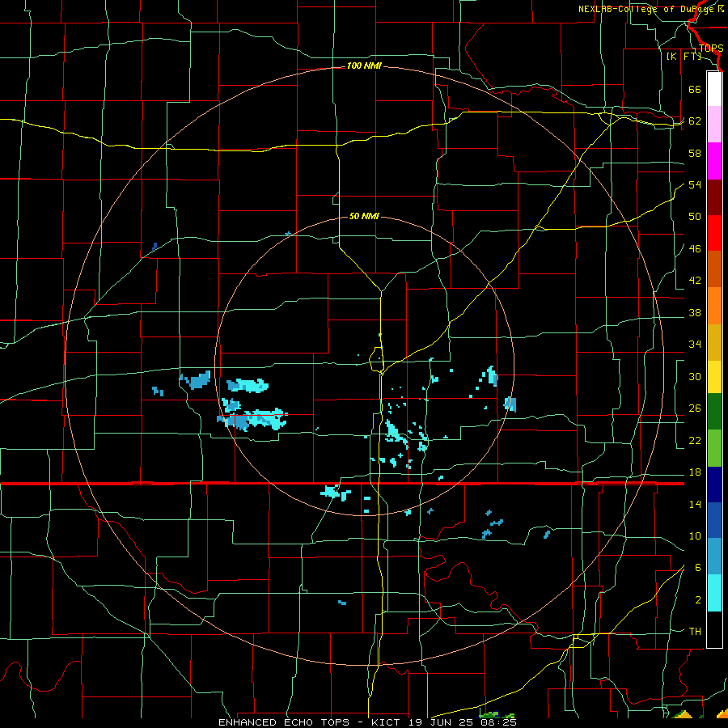Click the light blue 14 kft legend swatch

click(x=714, y=557)
